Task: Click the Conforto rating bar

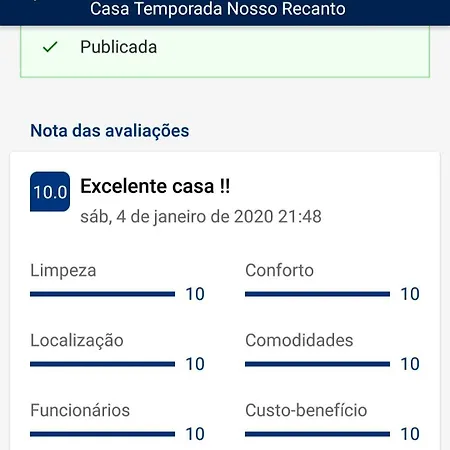Action: (317, 294)
